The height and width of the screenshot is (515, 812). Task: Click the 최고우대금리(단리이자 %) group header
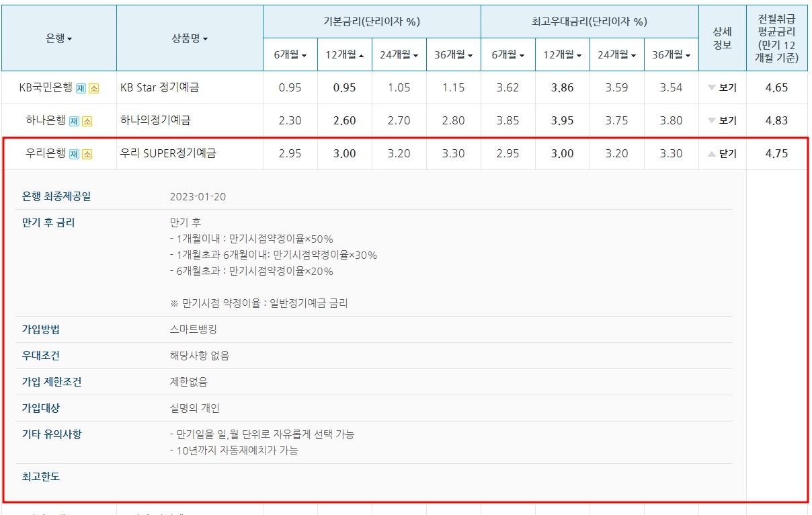590,22
